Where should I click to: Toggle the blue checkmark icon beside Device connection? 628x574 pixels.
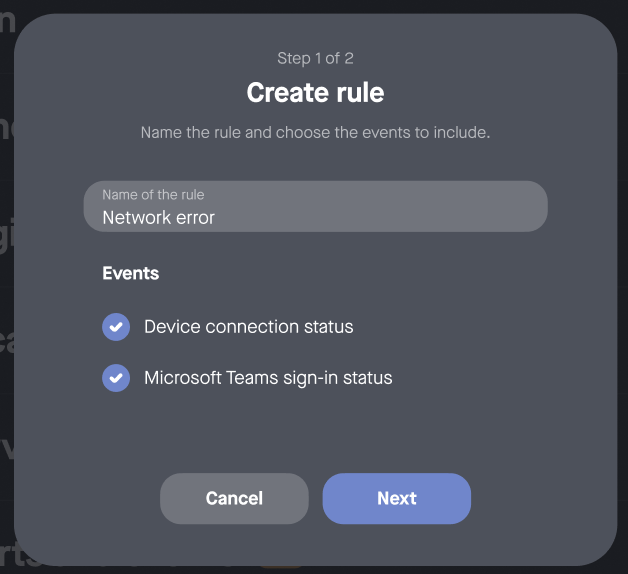[x=116, y=327]
